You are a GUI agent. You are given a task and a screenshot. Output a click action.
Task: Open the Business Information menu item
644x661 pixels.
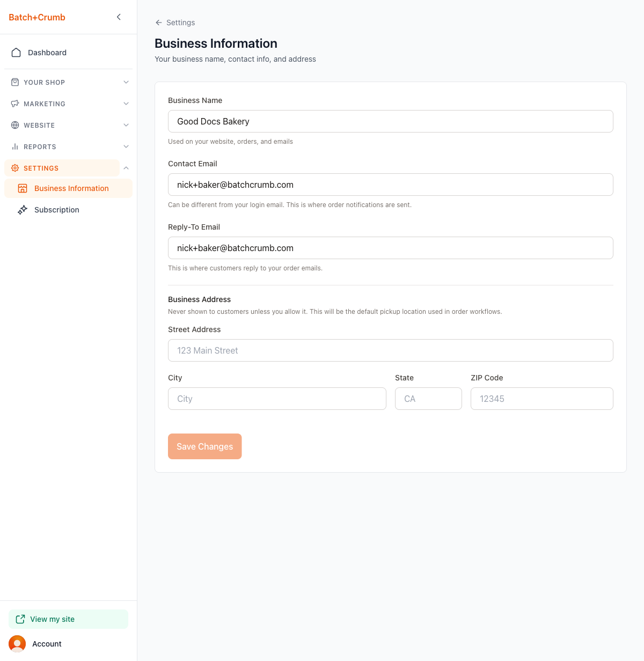pos(71,188)
